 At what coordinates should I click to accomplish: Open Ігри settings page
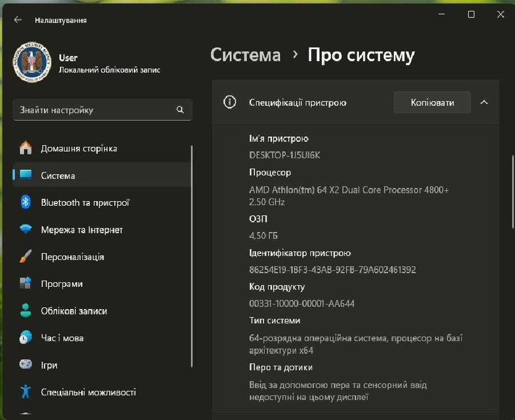[102, 365]
